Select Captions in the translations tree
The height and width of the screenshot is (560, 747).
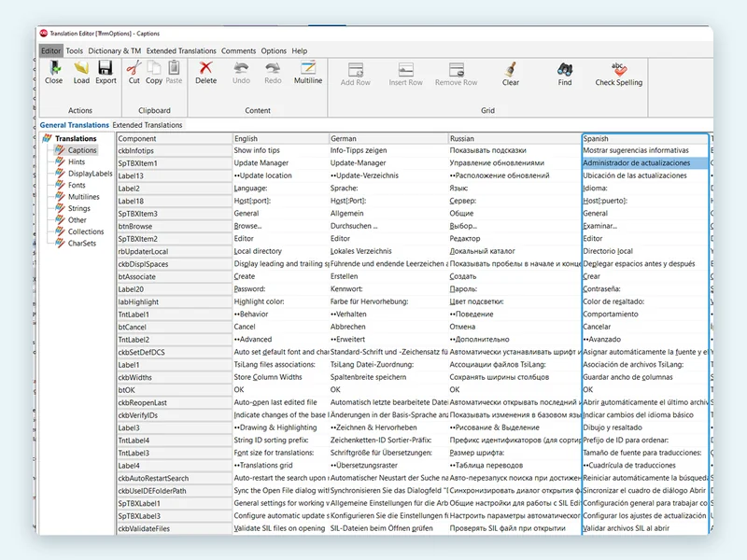click(x=82, y=150)
